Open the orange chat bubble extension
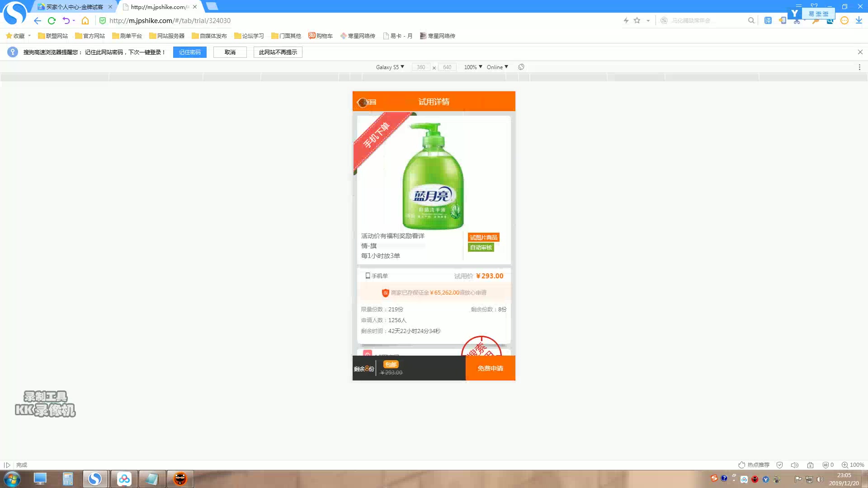 [x=844, y=20]
